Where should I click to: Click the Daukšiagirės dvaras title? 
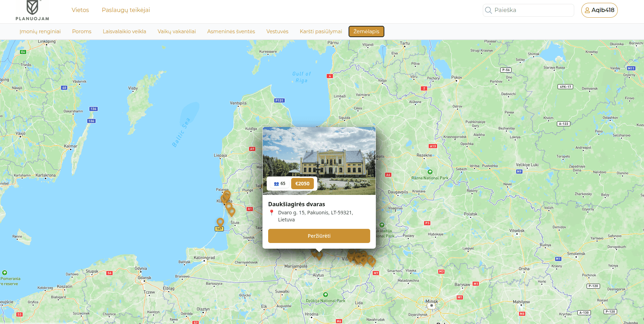[296, 204]
